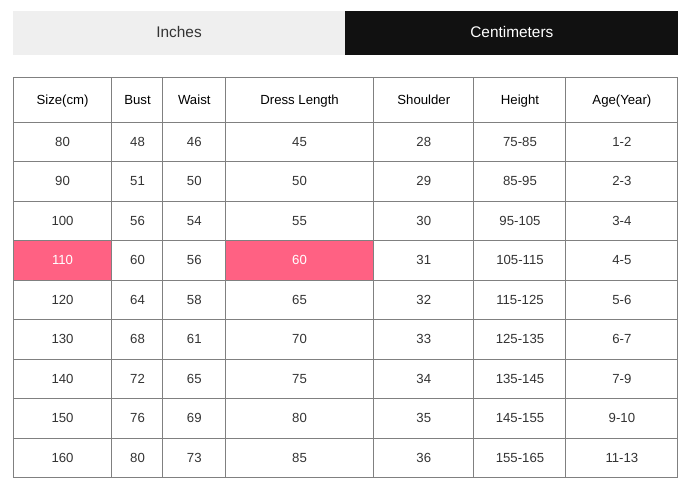The image size is (692, 488).
Task: Switch to the Inches tab
Action: tap(179, 33)
